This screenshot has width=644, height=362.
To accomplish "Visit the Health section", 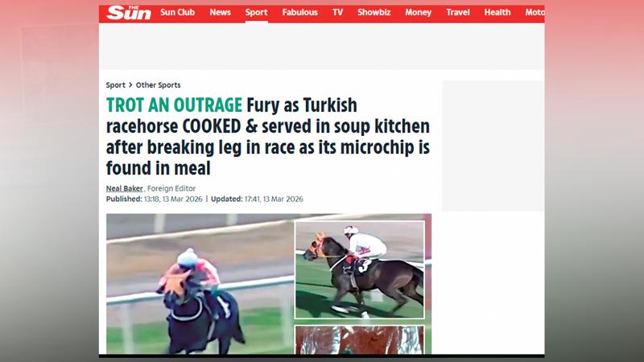I will point(497,12).
